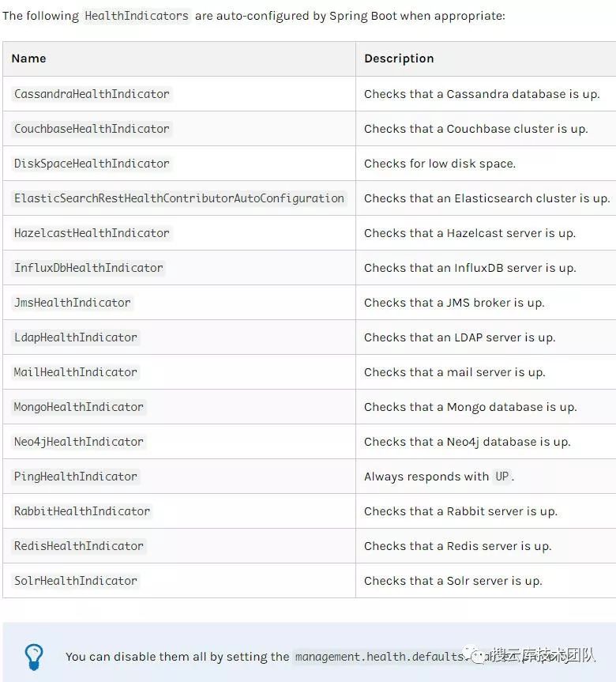Click 'Checks that a Cassandra database is up.'
Image resolution: width=616 pixels, height=682 pixels.
click(482, 94)
